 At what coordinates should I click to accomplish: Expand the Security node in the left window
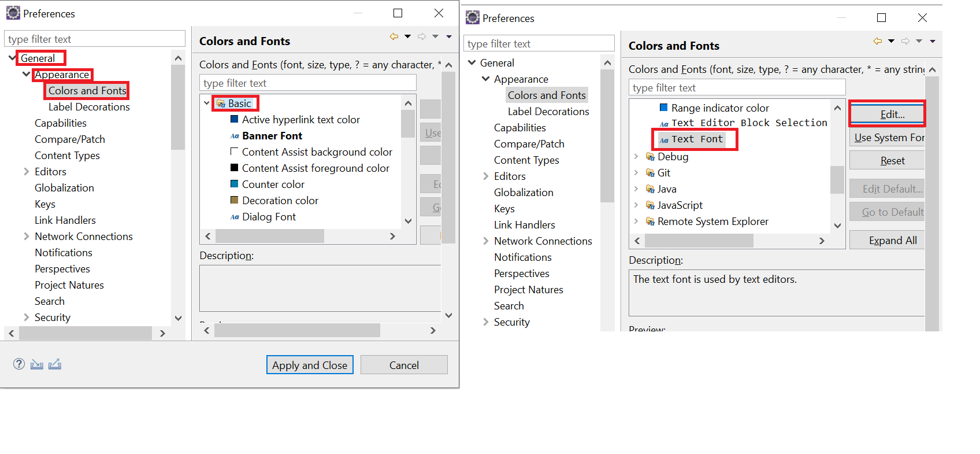tap(26, 318)
